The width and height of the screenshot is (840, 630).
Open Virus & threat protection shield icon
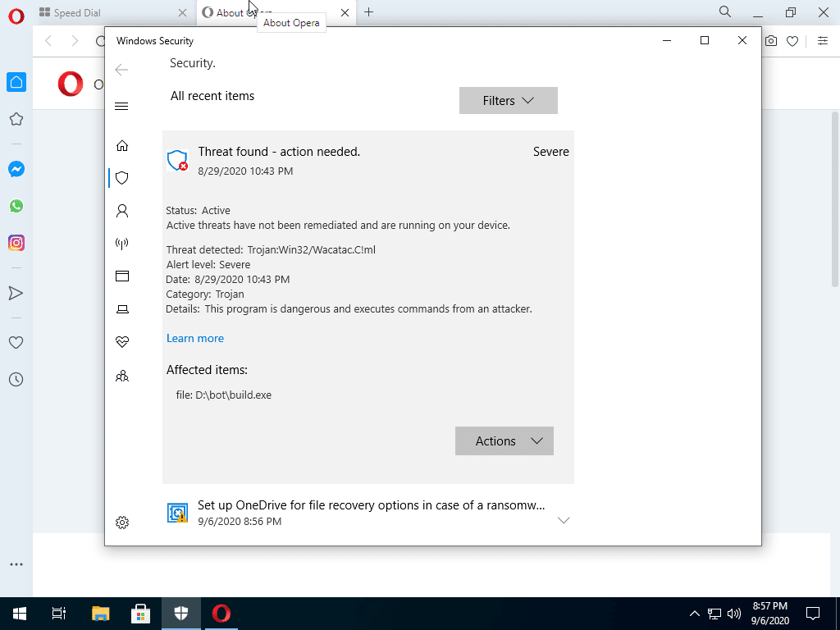click(x=122, y=177)
